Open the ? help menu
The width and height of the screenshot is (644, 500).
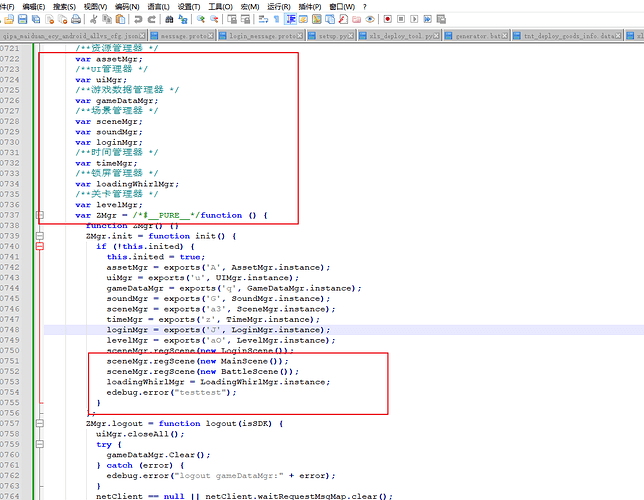point(364,7)
